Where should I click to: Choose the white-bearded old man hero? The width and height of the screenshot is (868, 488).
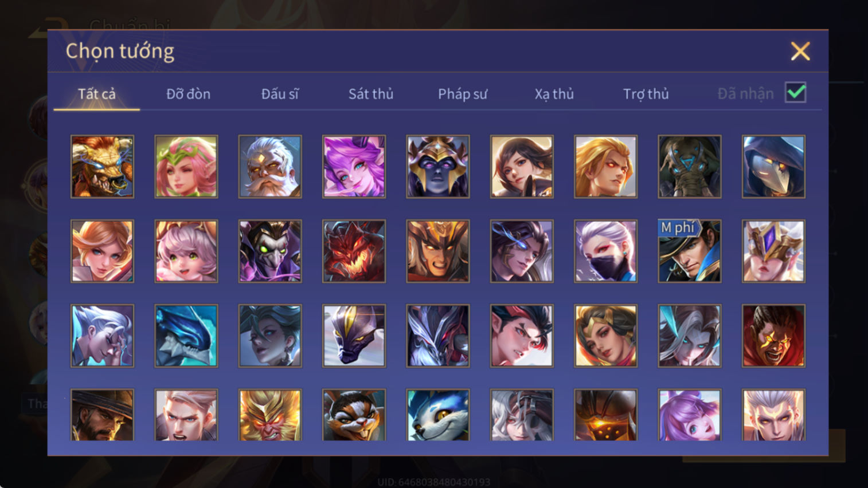point(270,167)
